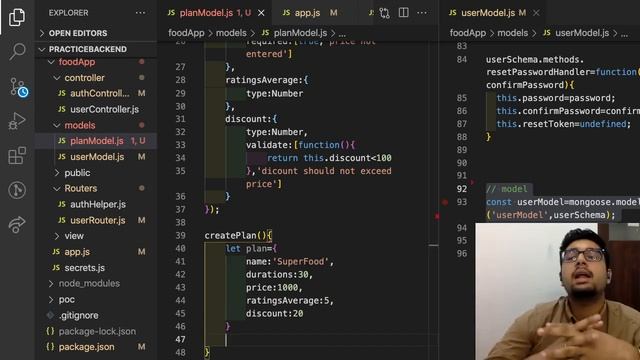This screenshot has height=360, width=640.
Task: Click models breadcrumb in right editor
Action: pyautogui.click(x=513, y=33)
